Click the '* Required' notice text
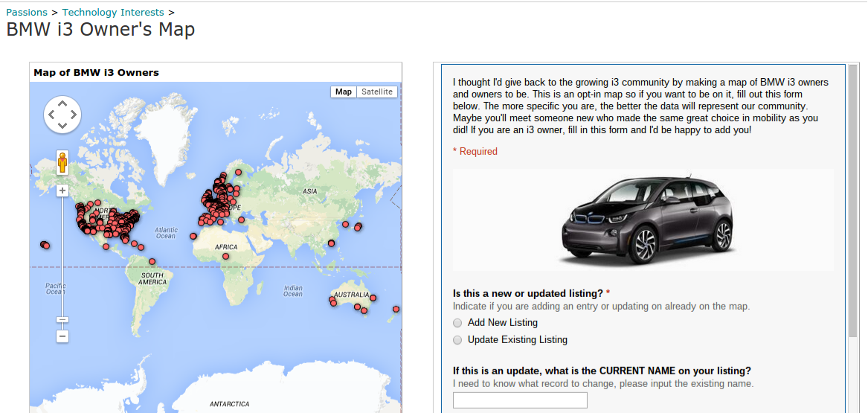Viewport: 868px width, 413px height. pyautogui.click(x=475, y=151)
